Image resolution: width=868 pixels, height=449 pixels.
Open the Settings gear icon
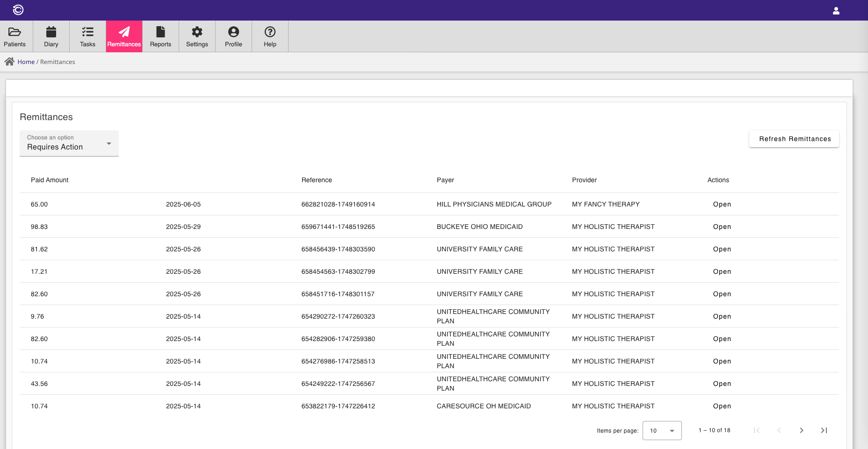[197, 32]
